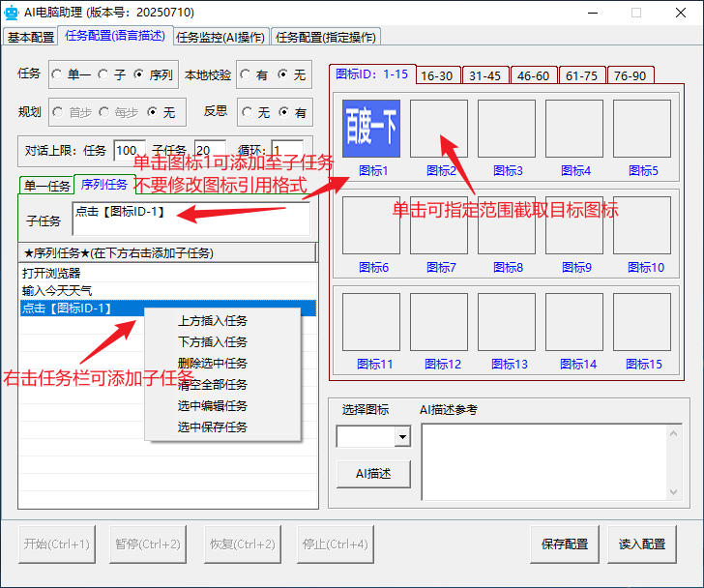Click the icon slot labeled 图标11
Screen dimensions: 704x588
[371, 322]
